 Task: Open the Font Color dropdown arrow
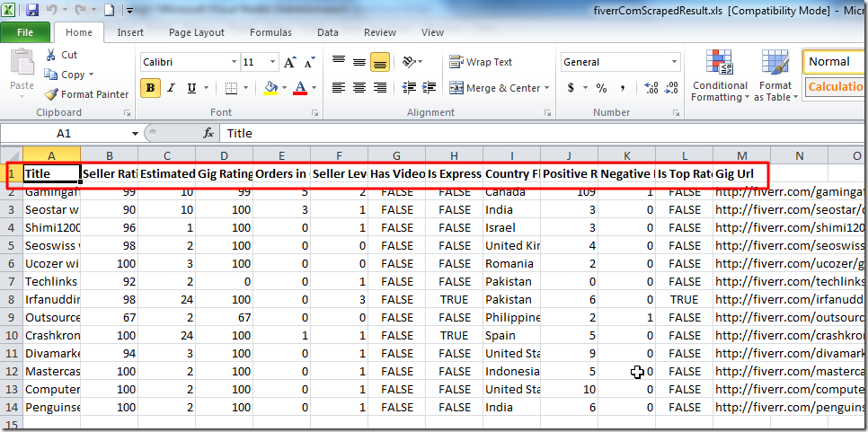pyautogui.click(x=314, y=88)
